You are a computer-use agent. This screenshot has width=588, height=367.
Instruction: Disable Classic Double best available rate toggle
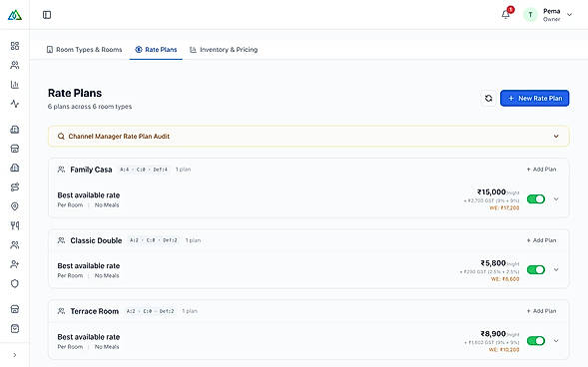pyautogui.click(x=536, y=269)
